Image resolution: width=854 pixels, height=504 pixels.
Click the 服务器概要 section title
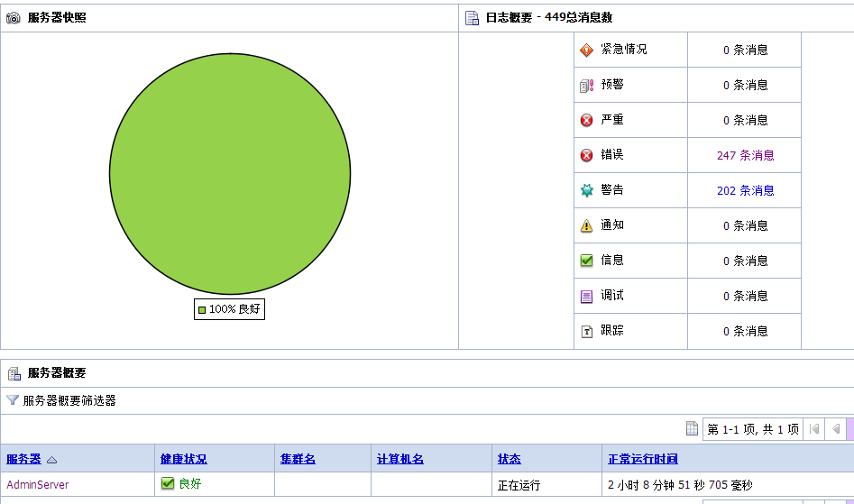(x=57, y=373)
